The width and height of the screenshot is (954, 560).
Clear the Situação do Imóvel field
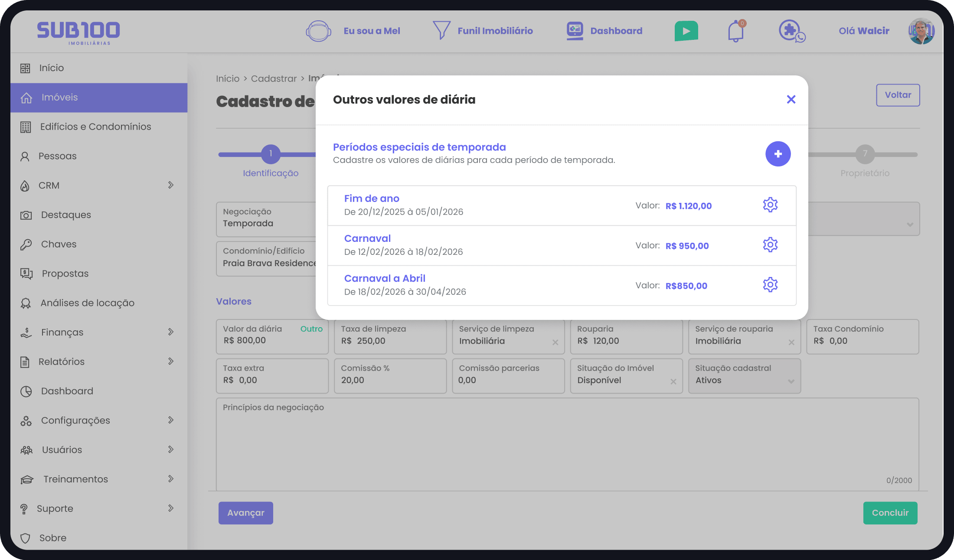[x=673, y=382]
